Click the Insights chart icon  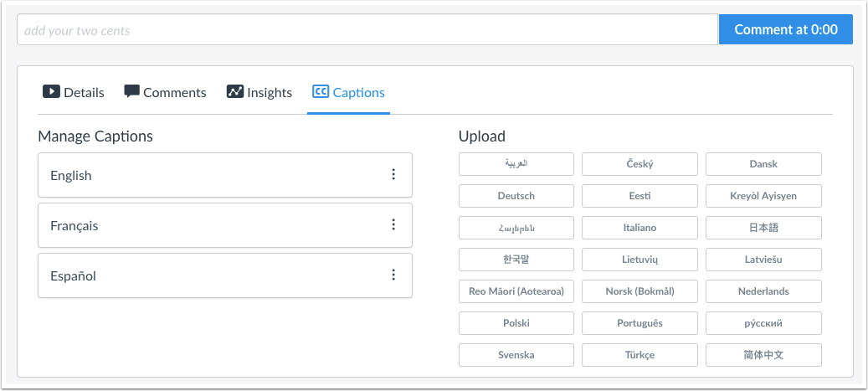235,92
